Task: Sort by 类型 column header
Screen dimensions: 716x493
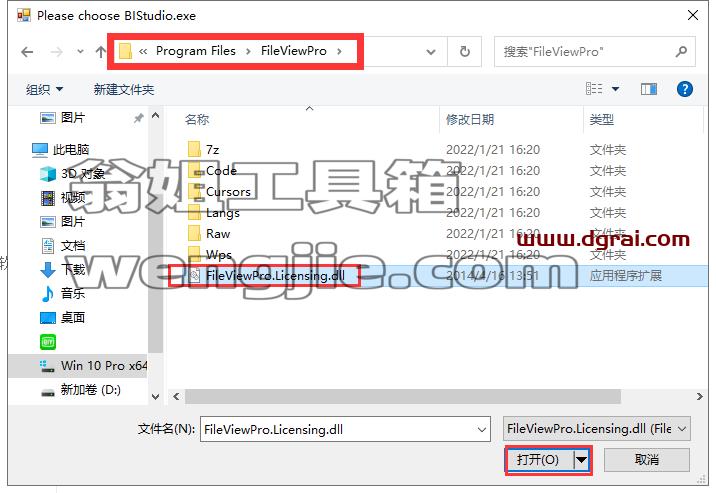Action: pyautogui.click(x=601, y=120)
